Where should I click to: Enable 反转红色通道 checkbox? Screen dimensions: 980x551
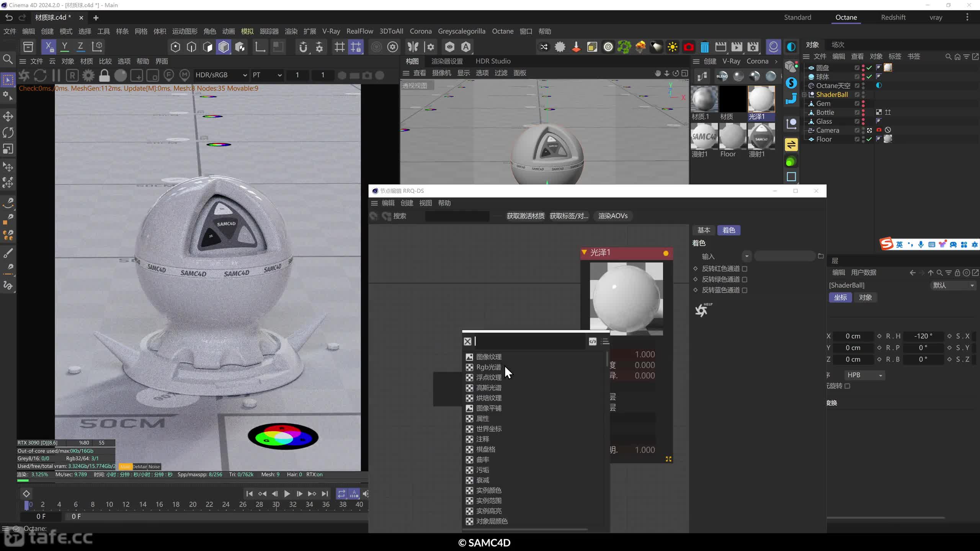pyautogui.click(x=745, y=269)
